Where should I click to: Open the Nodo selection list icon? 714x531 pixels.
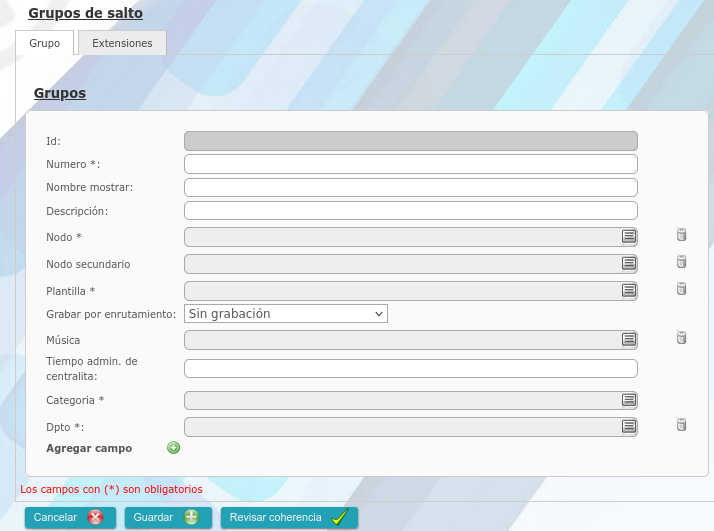629,237
